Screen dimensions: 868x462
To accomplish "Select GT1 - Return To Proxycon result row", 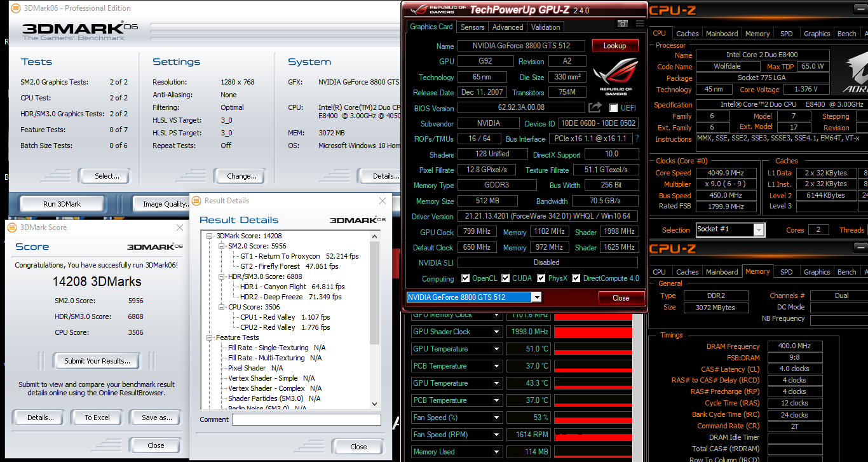I will [299, 256].
